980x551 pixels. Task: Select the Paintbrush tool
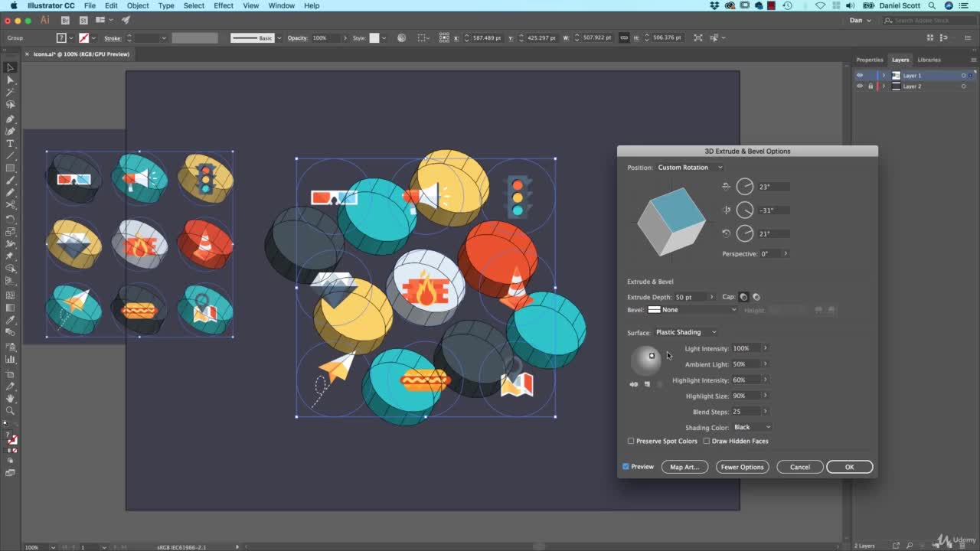[x=11, y=181]
